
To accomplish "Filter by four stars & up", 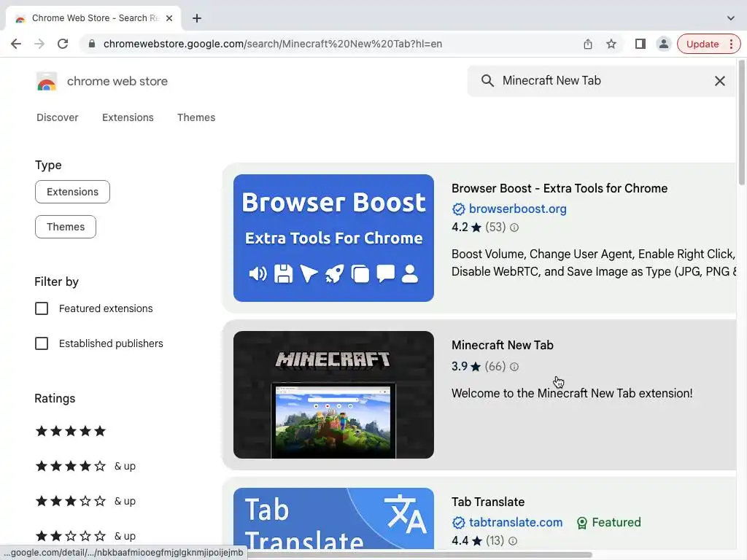I will point(85,466).
